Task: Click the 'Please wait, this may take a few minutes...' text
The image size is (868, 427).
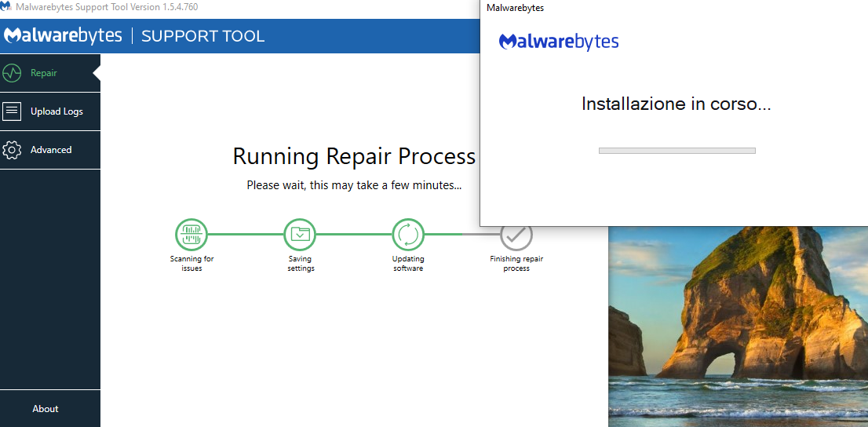Action: [354, 185]
